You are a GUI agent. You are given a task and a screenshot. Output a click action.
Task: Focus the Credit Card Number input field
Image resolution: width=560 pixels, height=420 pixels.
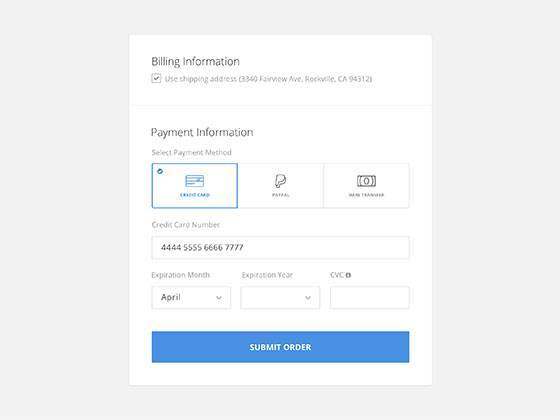(280, 248)
